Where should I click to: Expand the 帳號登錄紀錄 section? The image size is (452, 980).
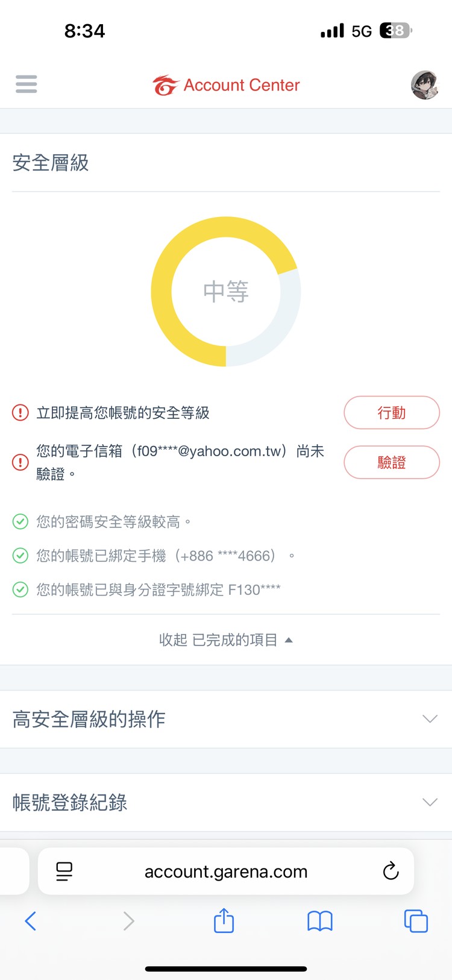coord(226,802)
